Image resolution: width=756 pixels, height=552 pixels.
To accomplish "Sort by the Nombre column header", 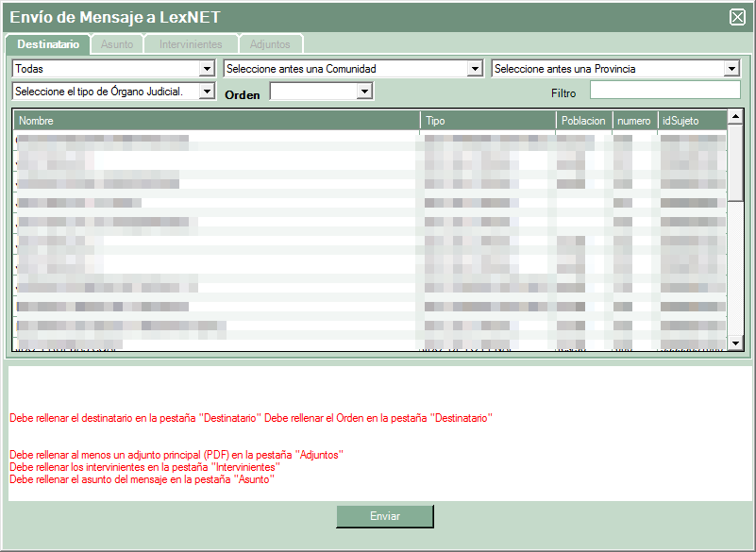I will [x=216, y=121].
